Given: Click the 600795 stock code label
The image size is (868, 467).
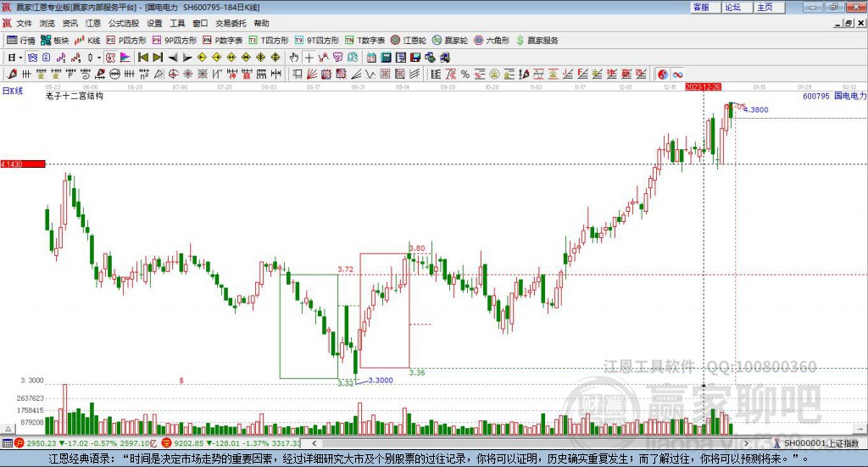Looking at the screenshot, I should coord(816,96).
